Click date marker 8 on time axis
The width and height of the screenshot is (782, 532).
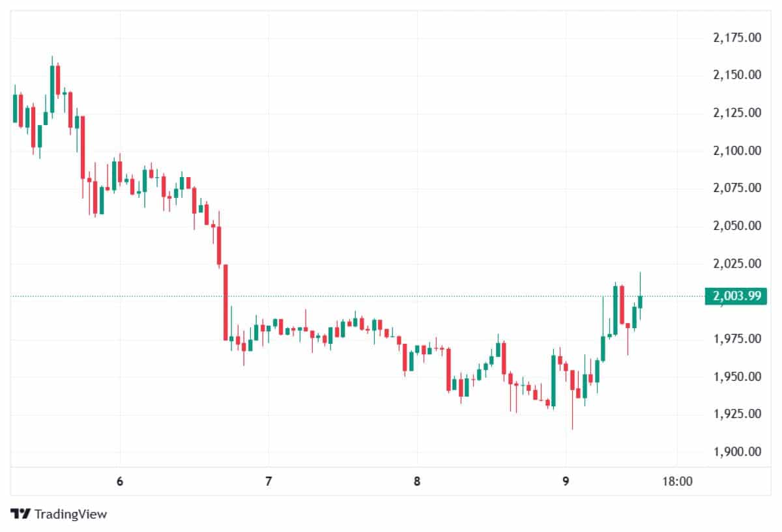point(417,482)
